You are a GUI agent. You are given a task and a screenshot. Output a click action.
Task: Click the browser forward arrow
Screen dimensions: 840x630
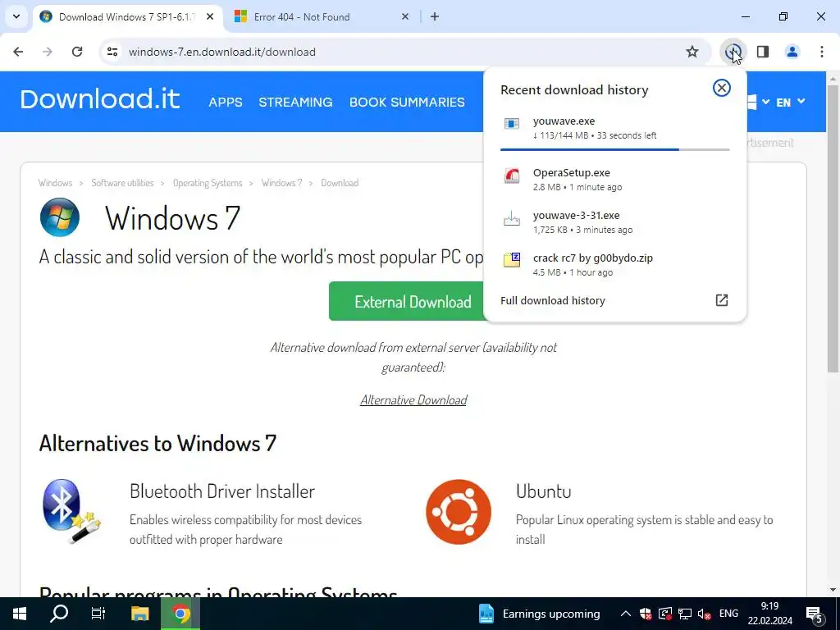tap(48, 52)
